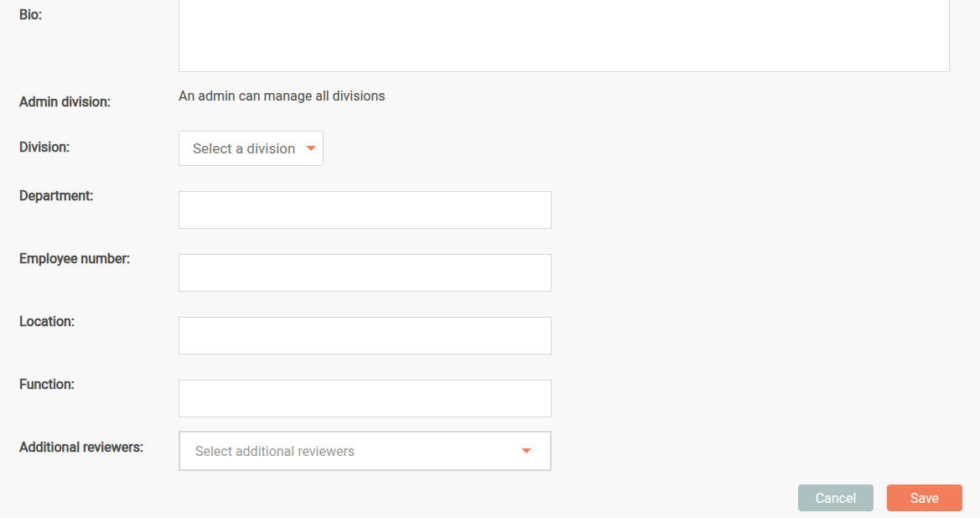980x518 pixels.
Task: Open Select additional reviewers combo box
Action: pos(352,451)
